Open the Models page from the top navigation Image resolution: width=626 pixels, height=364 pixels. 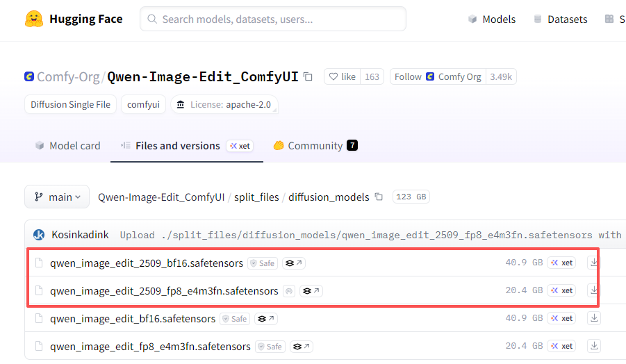492,19
